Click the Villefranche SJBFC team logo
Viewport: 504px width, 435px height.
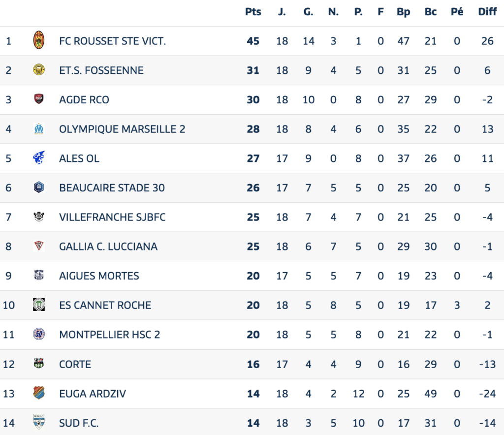[39, 217]
